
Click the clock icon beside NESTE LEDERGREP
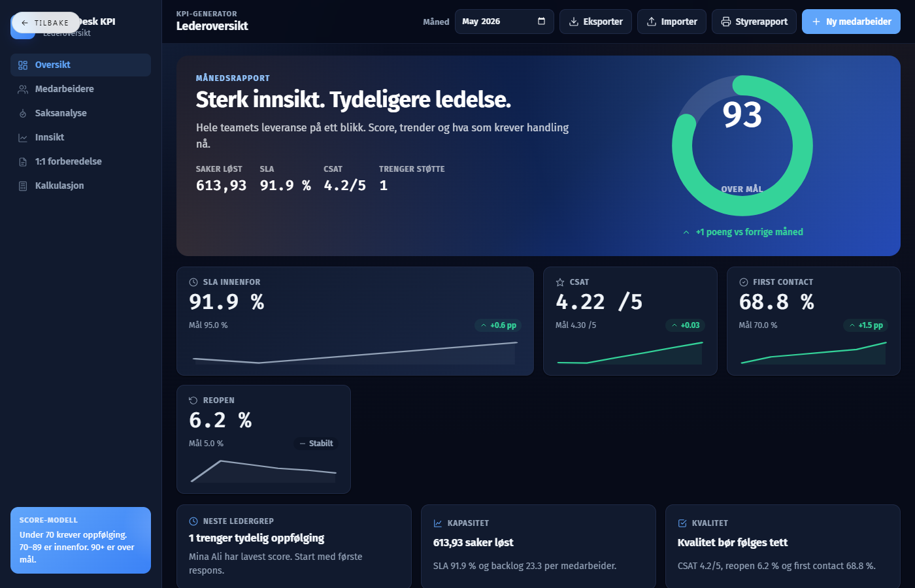(x=193, y=521)
